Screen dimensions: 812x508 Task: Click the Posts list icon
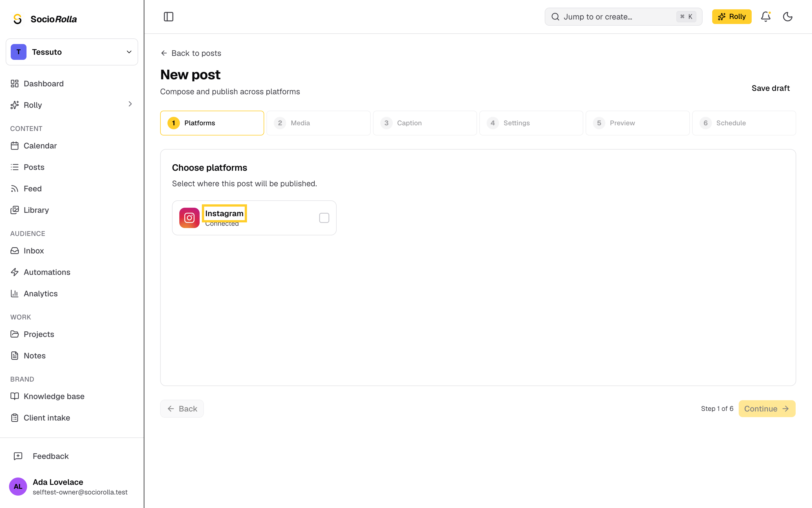[15, 167]
